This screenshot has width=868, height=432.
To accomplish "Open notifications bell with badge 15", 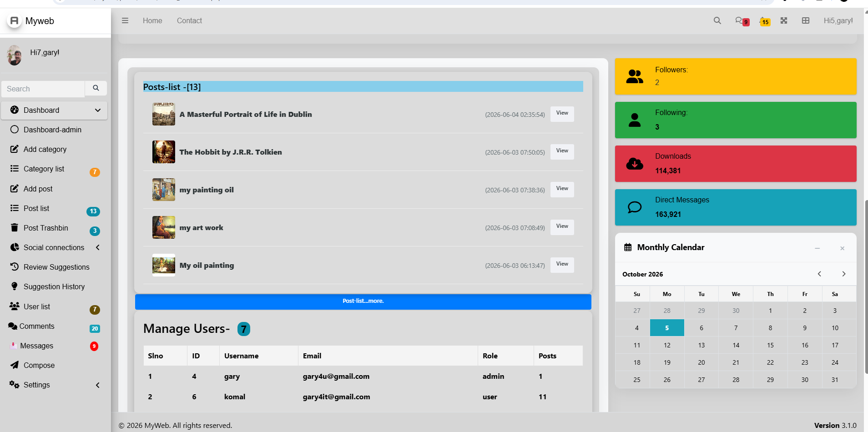I will pyautogui.click(x=765, y=21).
